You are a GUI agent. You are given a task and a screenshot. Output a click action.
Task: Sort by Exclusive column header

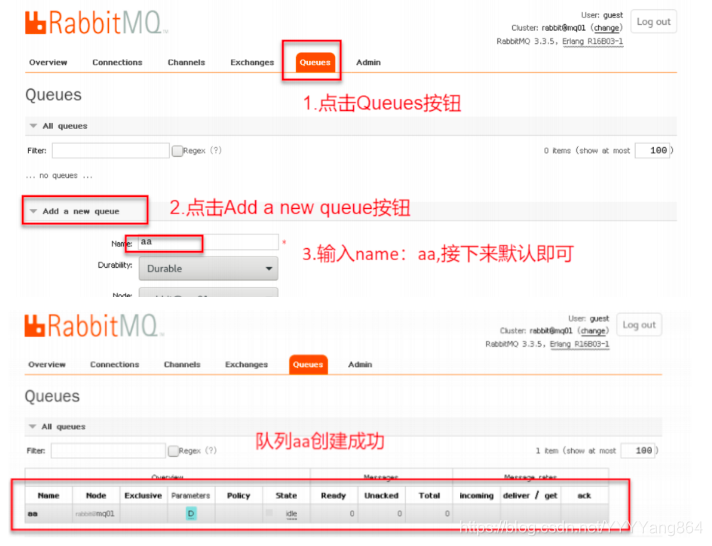143,496
